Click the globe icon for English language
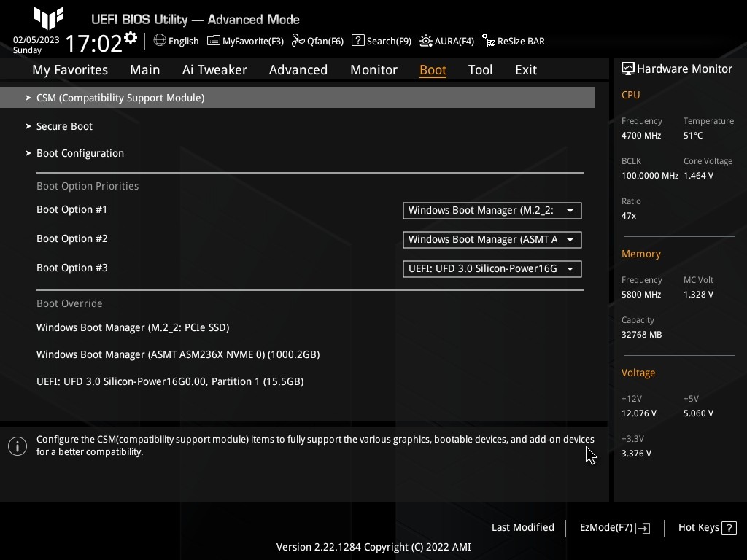 click(160, 41)
